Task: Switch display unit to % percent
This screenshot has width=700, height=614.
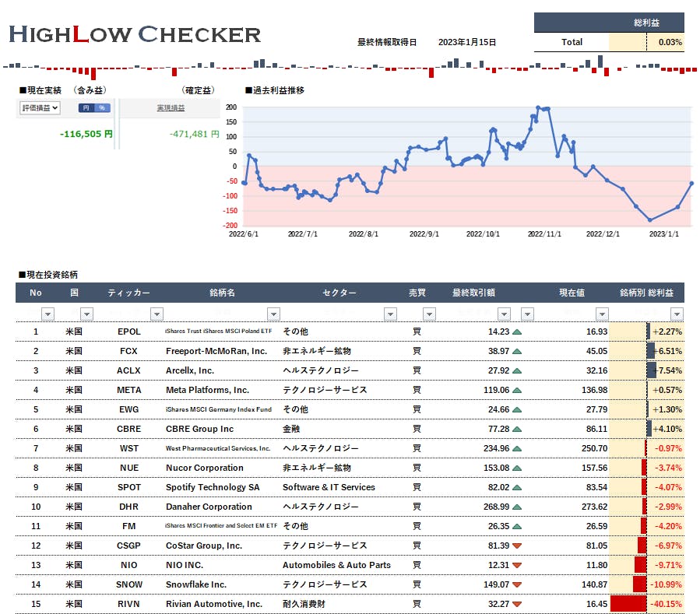Action: point(102,108)
